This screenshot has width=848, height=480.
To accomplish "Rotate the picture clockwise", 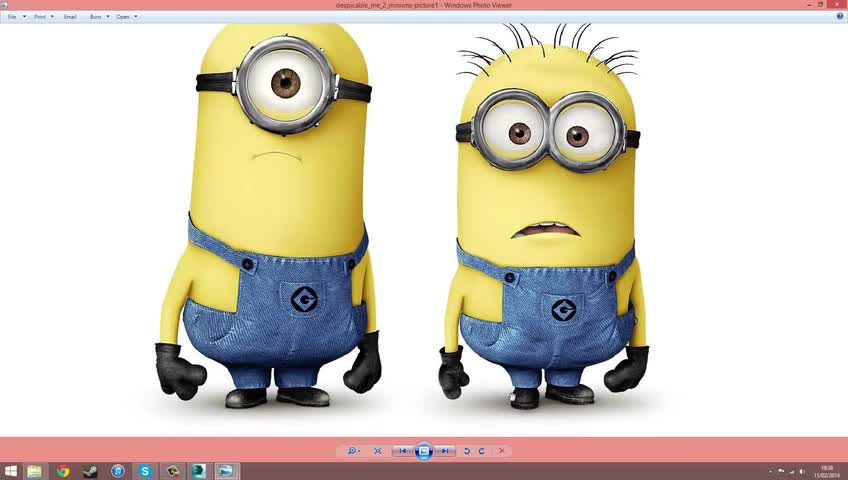I will click(481, 451).
